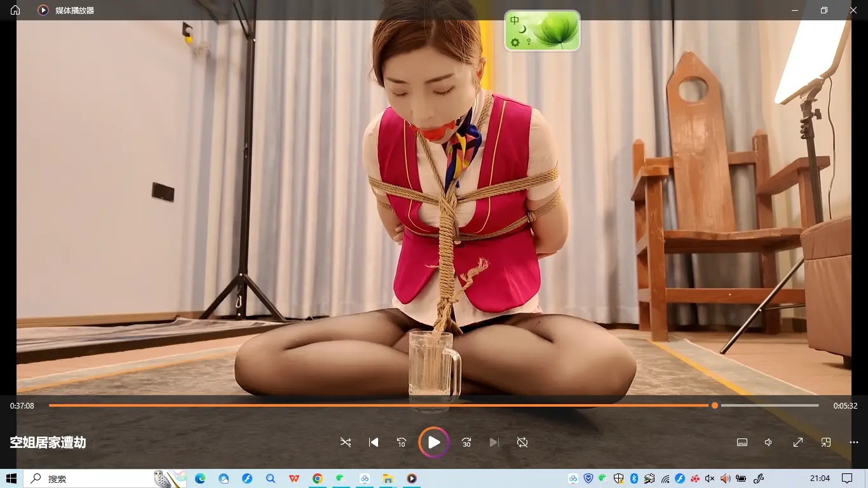The image size is (868, 488).
Task: Open Google Chrome from the taskbar
Action: [318, 478]
